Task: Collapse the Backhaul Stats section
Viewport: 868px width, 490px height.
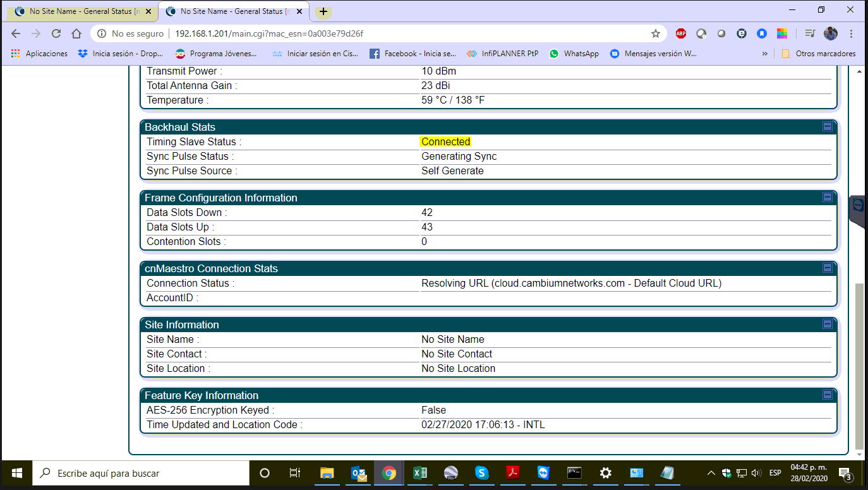Action: [827, 127]
